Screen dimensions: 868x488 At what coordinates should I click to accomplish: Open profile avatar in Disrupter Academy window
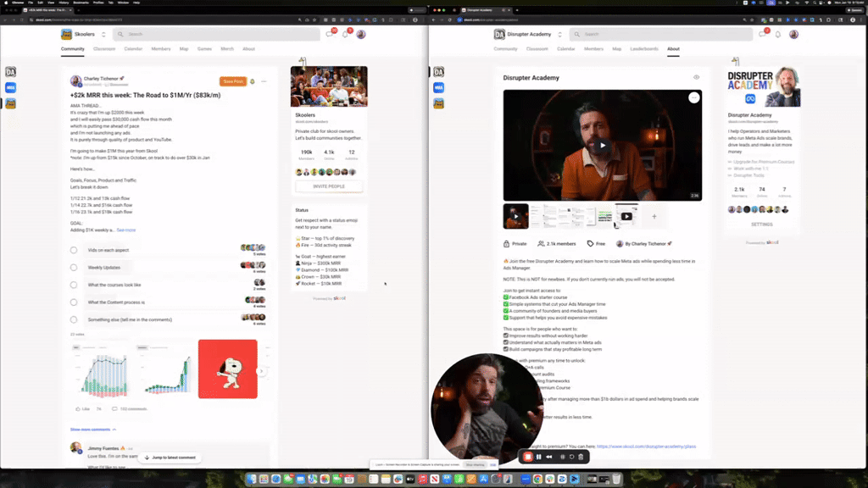click(x=793, y=34)
